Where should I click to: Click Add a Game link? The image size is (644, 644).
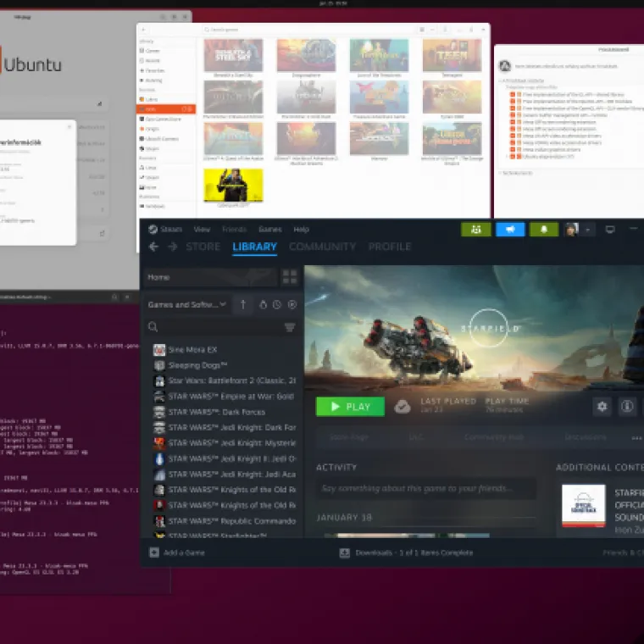point(177,552)
